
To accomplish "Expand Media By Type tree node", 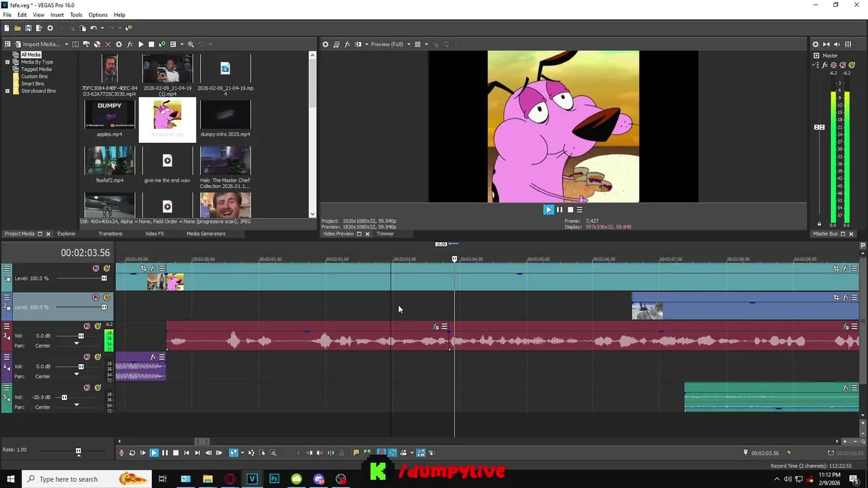I will [x=7, y=62].
